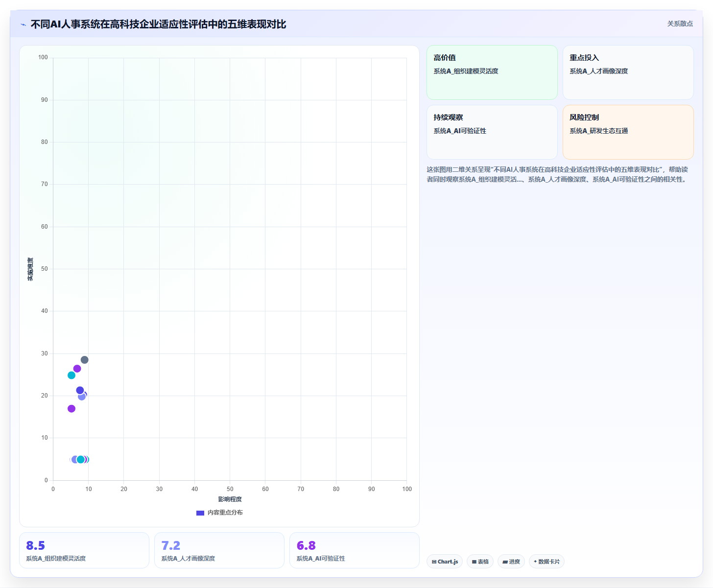Click the cyan scatter point near 5
This screenshot has height=588, width=713.
click(81, 460)
